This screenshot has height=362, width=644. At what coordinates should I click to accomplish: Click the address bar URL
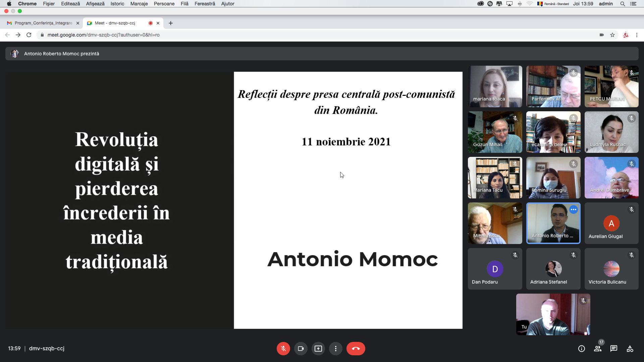coord(103,35)
